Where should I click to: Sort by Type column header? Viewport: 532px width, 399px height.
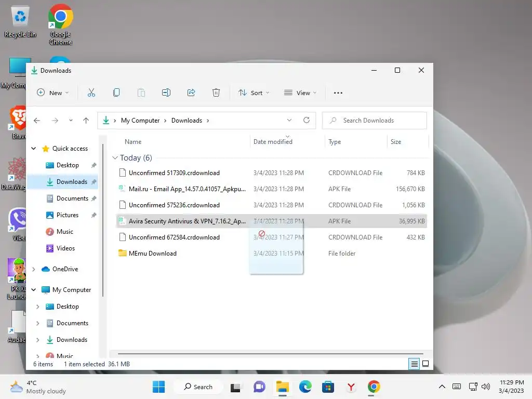pos(335,142)
